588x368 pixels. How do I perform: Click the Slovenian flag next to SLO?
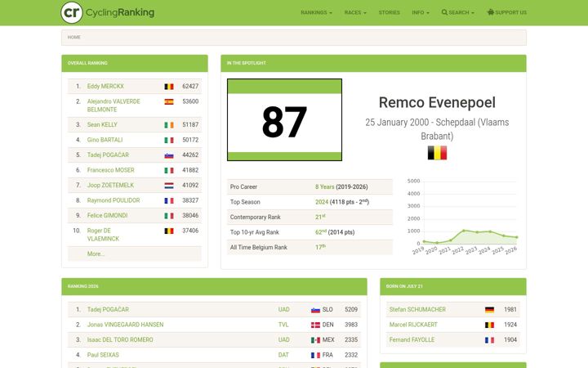[x=315, y=310]
